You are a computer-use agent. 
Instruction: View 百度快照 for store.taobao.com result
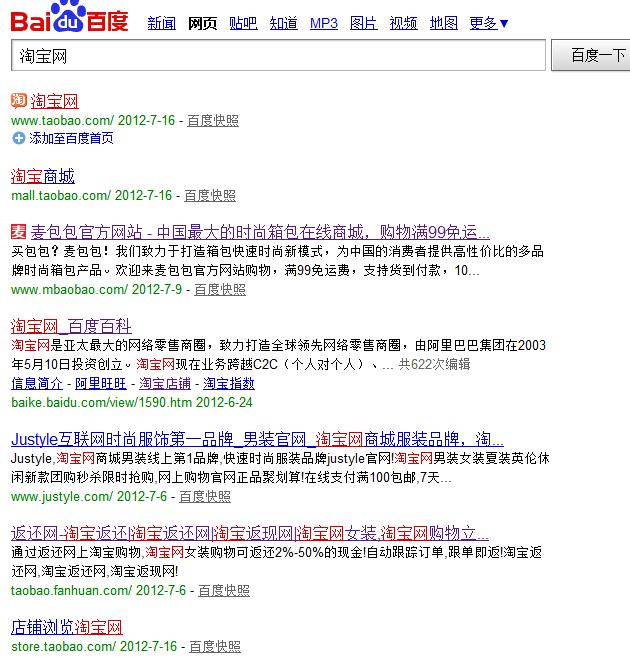coord(215,646)
